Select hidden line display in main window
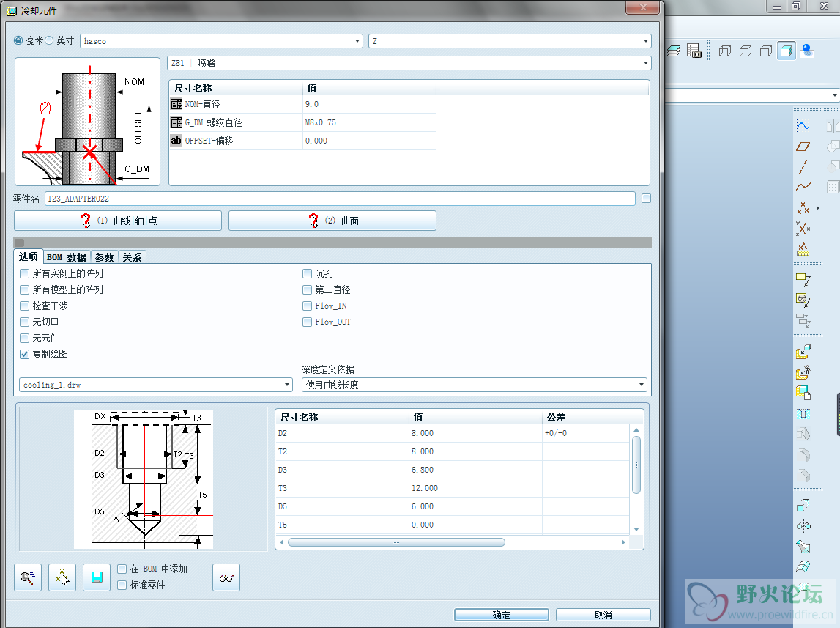Viewport: 840px width, 628px height. (x=746, y=51)
